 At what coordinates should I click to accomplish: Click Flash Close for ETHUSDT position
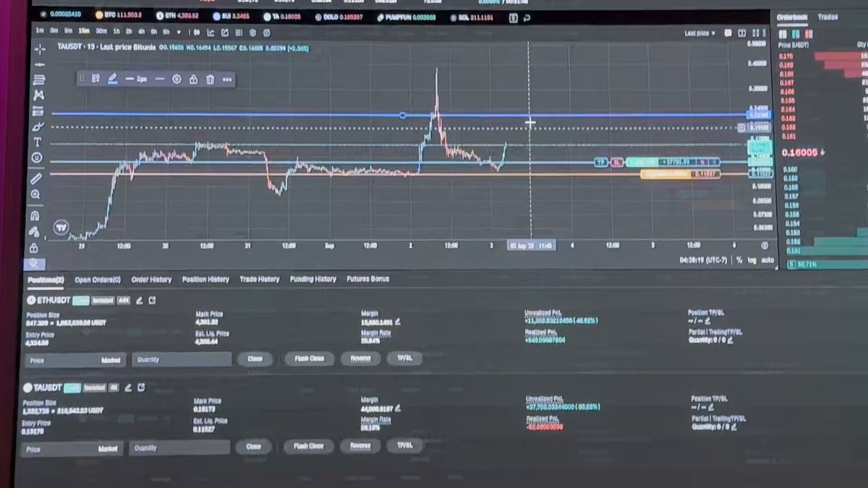click(310, 359)
